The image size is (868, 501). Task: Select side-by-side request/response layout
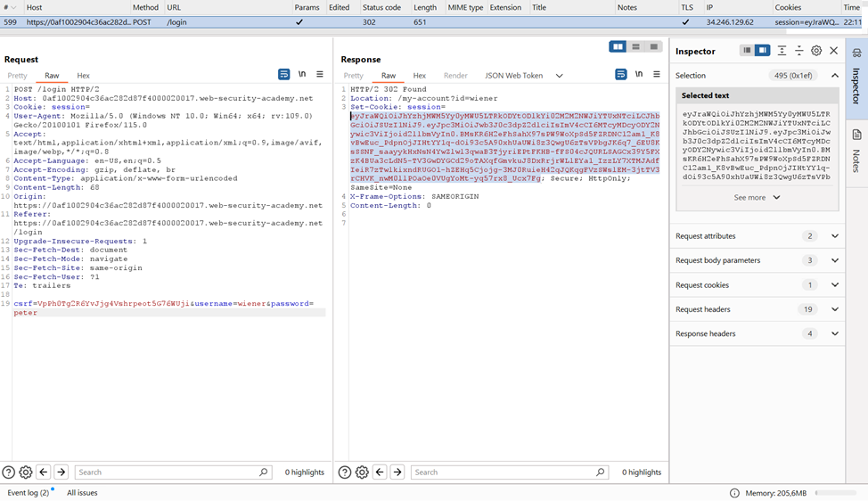[x=618, y=47]
